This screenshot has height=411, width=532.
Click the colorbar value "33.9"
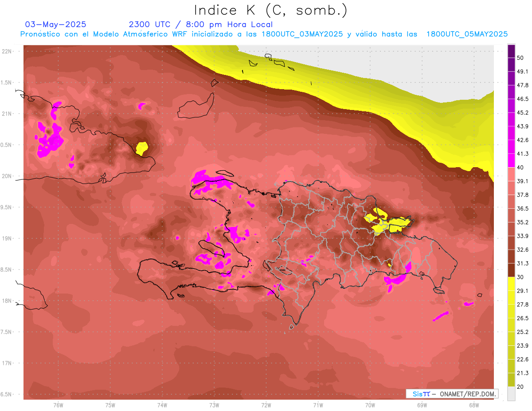coord(523,236)
